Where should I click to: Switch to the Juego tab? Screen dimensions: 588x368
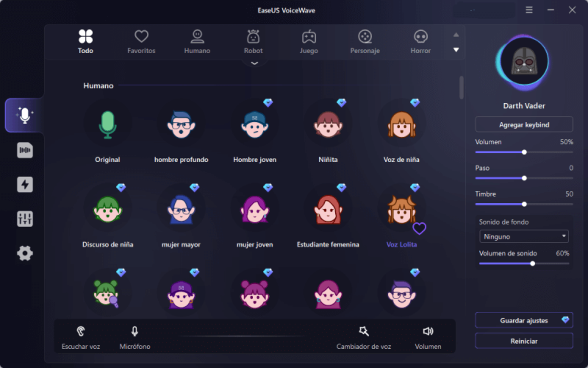click(x=309, y=42)
